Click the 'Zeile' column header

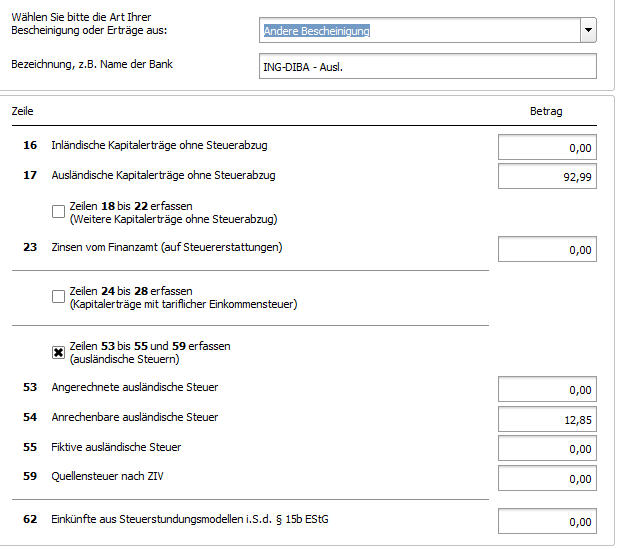coord(22,111)
